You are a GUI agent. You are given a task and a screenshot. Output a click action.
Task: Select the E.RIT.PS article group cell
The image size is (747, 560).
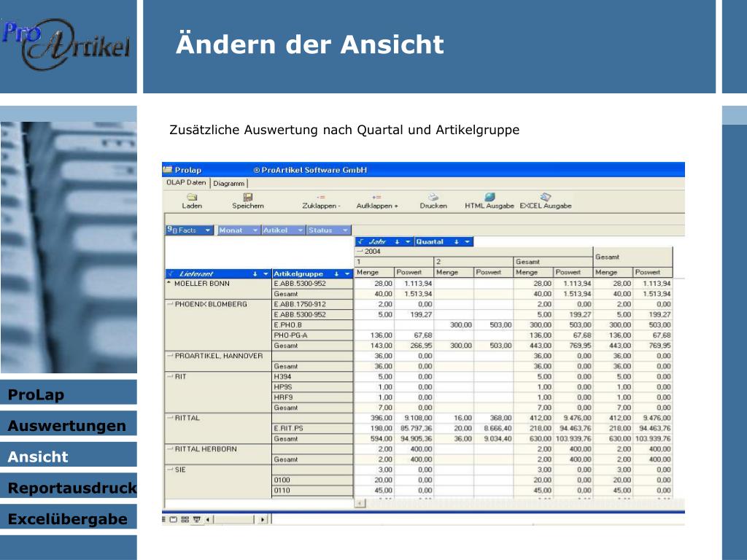pyautogui.click(x=312, y=428)
